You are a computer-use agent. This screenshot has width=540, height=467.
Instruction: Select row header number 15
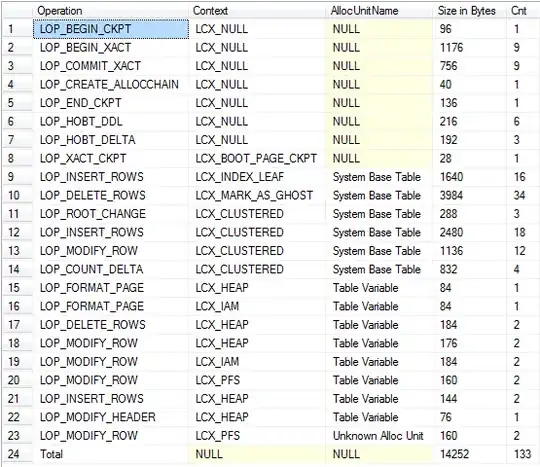tap(17, 288)
